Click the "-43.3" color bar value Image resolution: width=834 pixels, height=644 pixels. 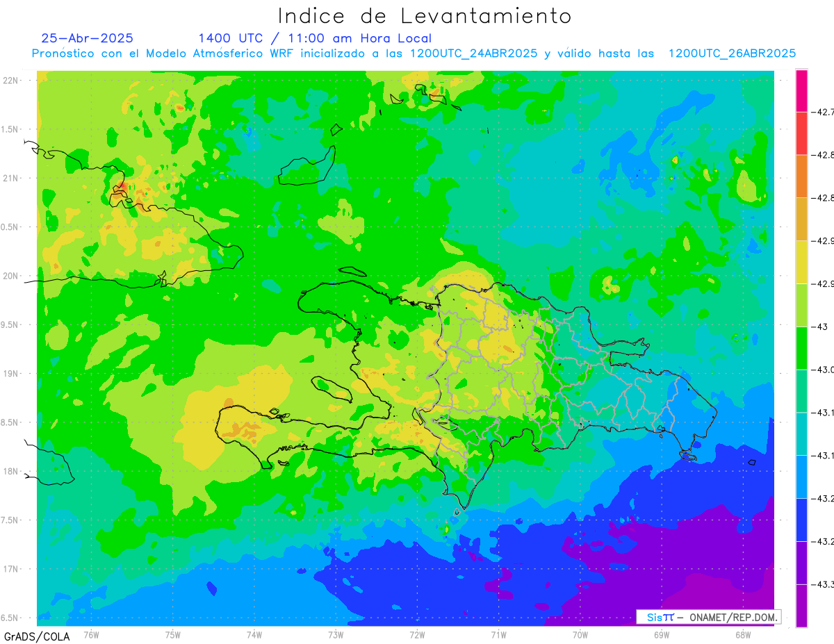coord(823,584)
